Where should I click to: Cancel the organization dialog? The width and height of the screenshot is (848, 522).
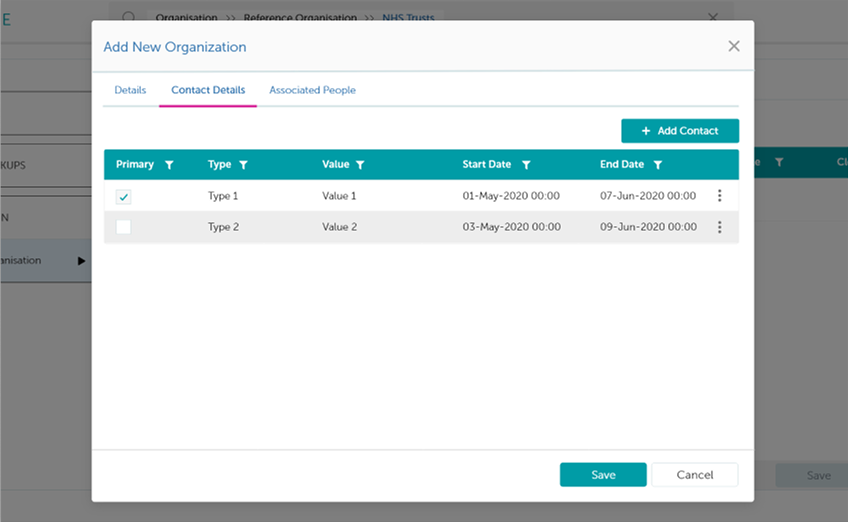(x=694, y=474)
